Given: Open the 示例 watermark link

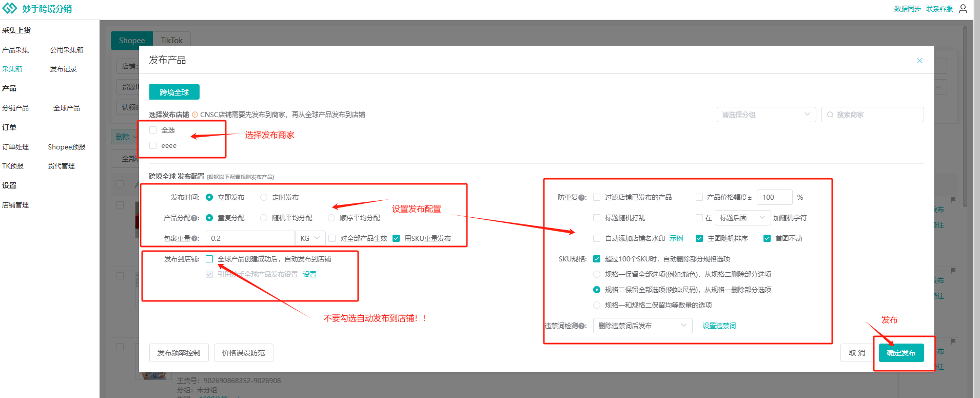Looking at the screenshot, I should pyautogui.click(x=676, y=238).
